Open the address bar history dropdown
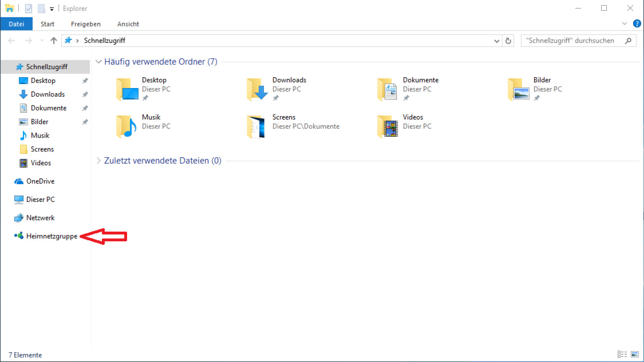 pyautogui.click(x=497, y=41)
